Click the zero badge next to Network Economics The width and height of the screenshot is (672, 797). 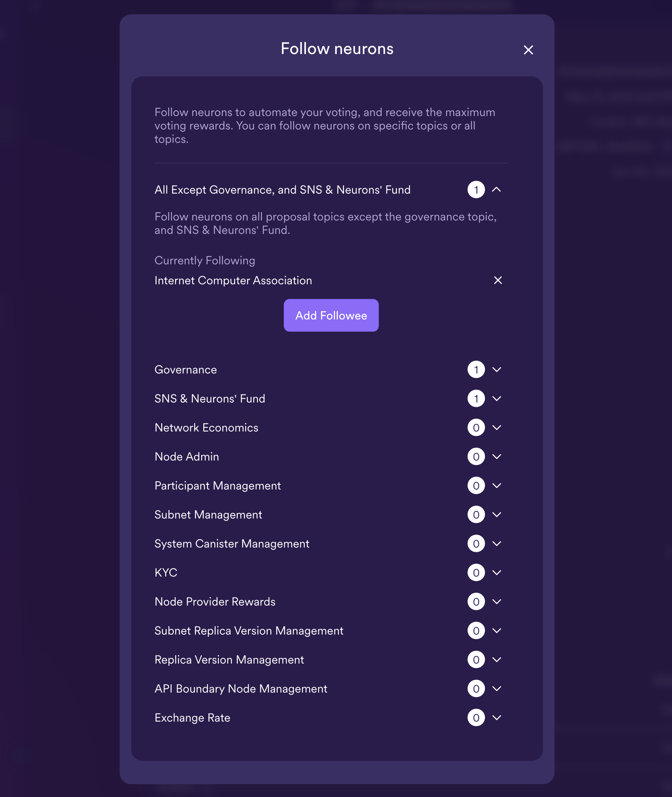[x=476, y=427]
